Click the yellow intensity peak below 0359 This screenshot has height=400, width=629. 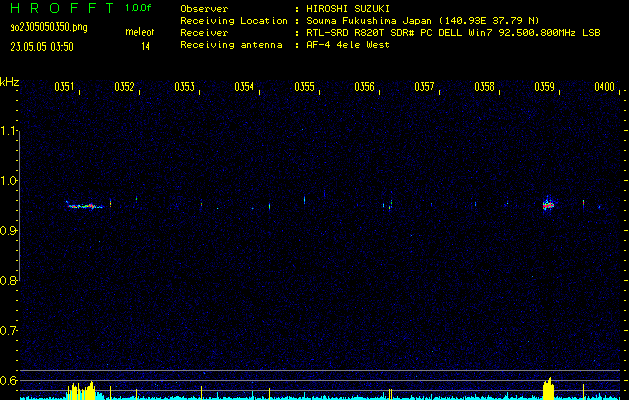[548, 388]
